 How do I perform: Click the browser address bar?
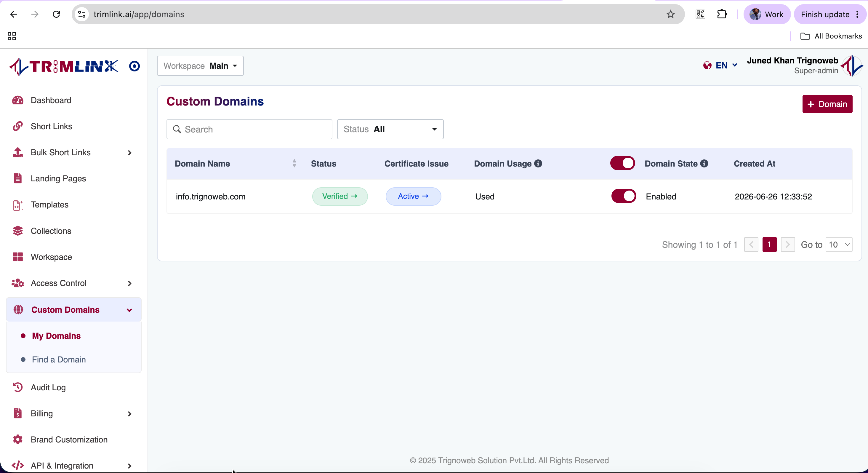click(377, 14)
